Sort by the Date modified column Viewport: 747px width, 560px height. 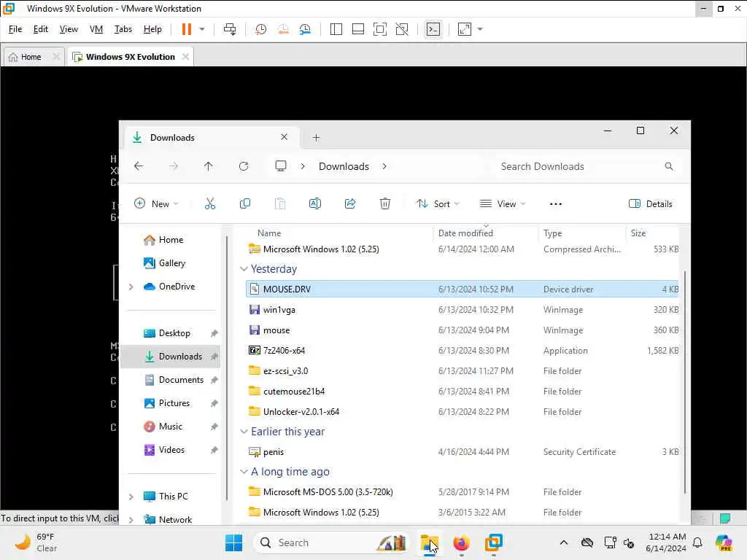[465, 233]
